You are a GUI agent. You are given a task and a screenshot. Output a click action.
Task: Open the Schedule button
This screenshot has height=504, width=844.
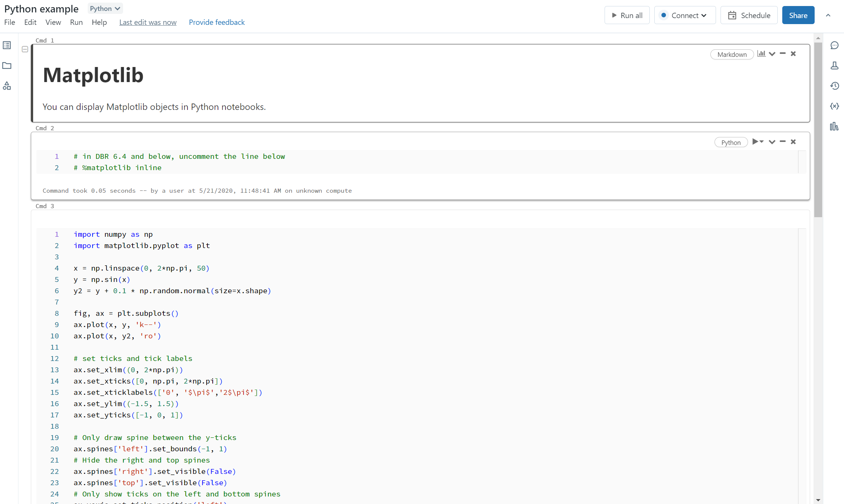point(749,15)
